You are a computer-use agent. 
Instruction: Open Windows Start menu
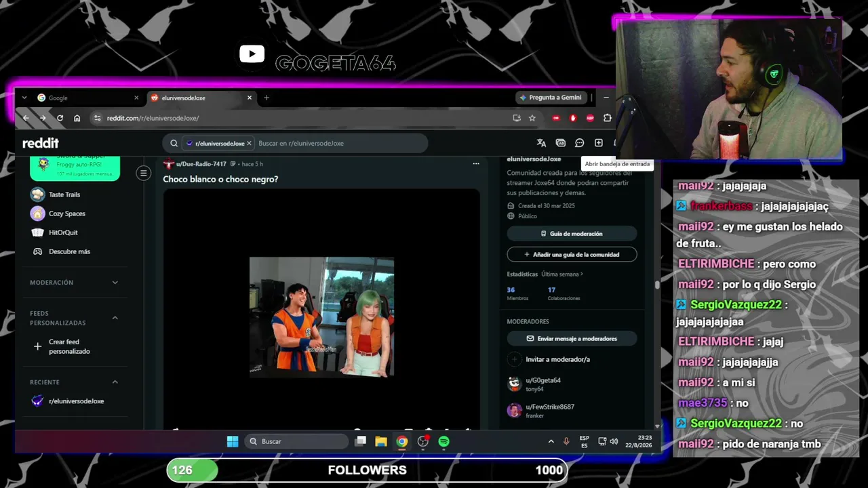coord(233,441)
